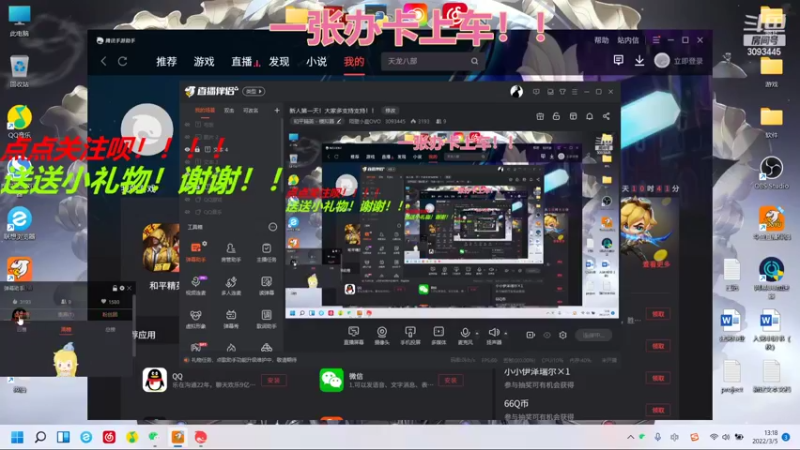Screen dimensions: 800x450
Task: Click 立即登录 login link
Action: coord(688,61)
